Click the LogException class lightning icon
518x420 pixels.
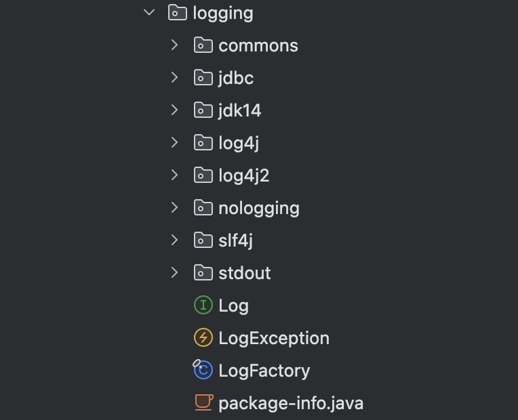[203, 338]
